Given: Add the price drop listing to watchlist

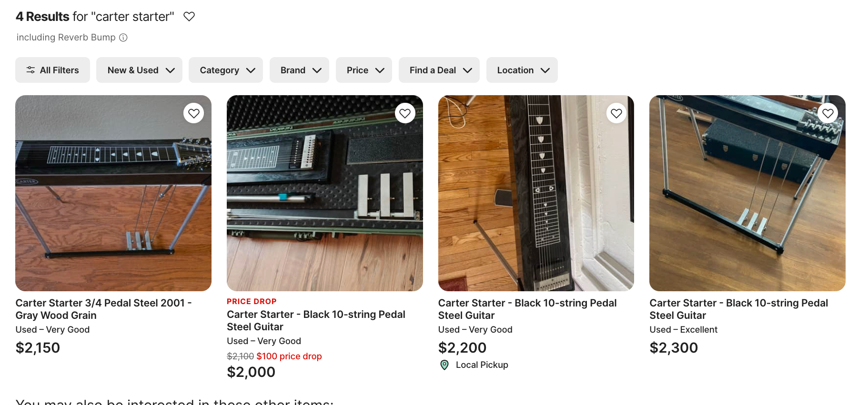Looking at the screenshot, I should tap(405, 113).
